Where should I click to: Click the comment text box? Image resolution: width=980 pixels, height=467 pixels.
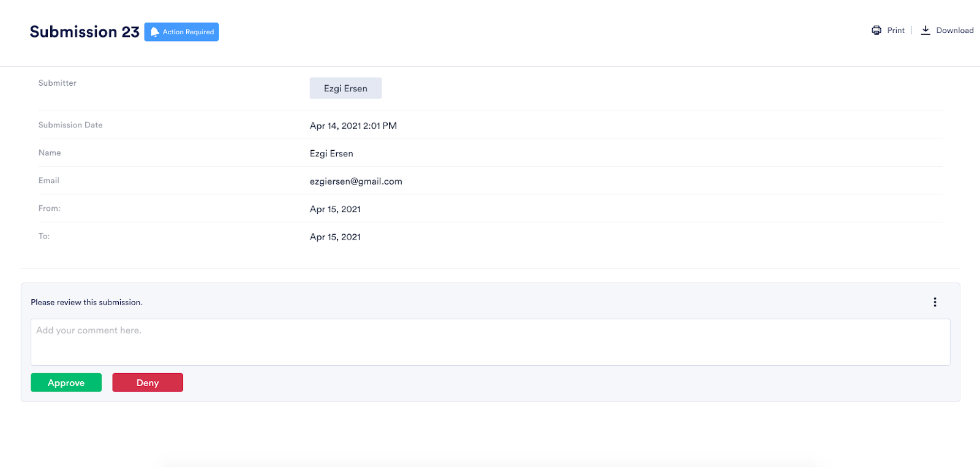490,342
